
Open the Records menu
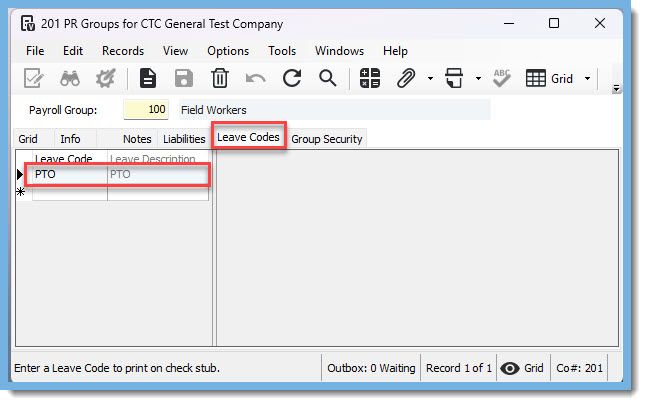click(123, 51)
